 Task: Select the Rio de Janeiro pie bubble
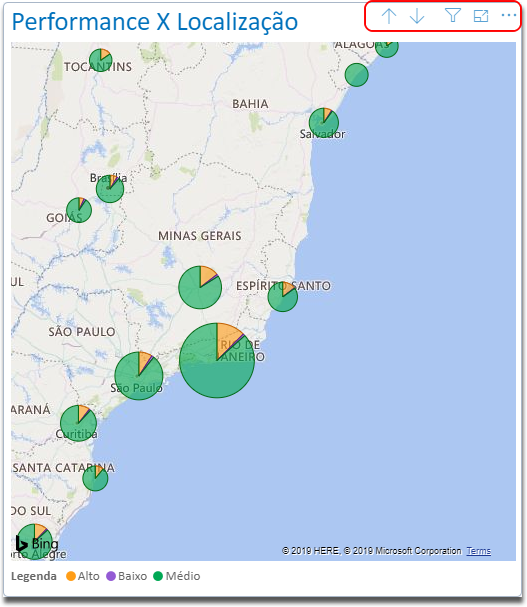(x=217, y=360)
